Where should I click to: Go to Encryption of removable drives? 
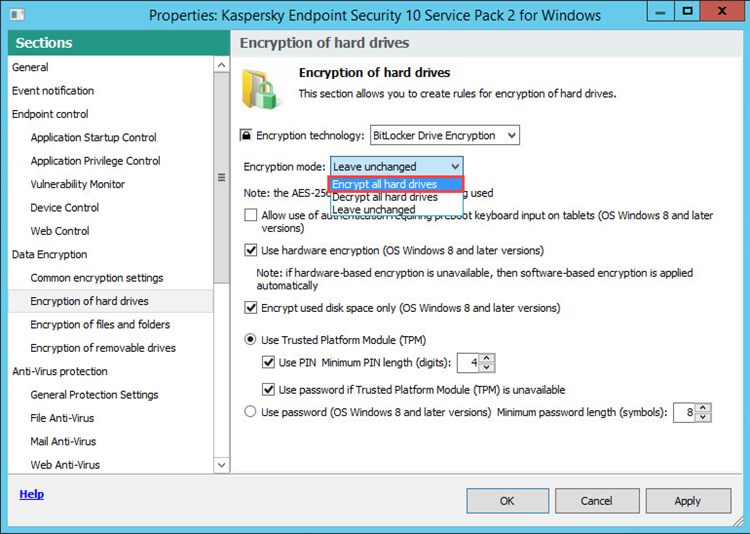pyautogui.click(x=110, y=348)
